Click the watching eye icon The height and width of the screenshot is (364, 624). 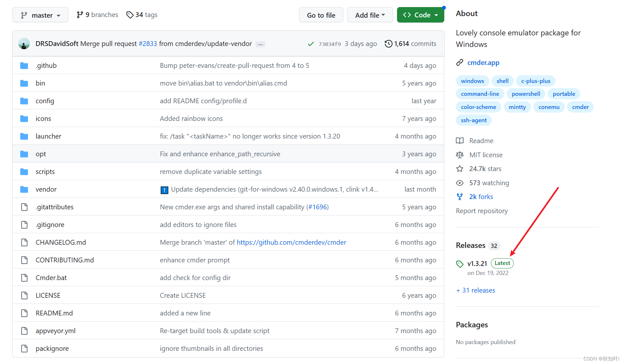(x=460, y=183)
